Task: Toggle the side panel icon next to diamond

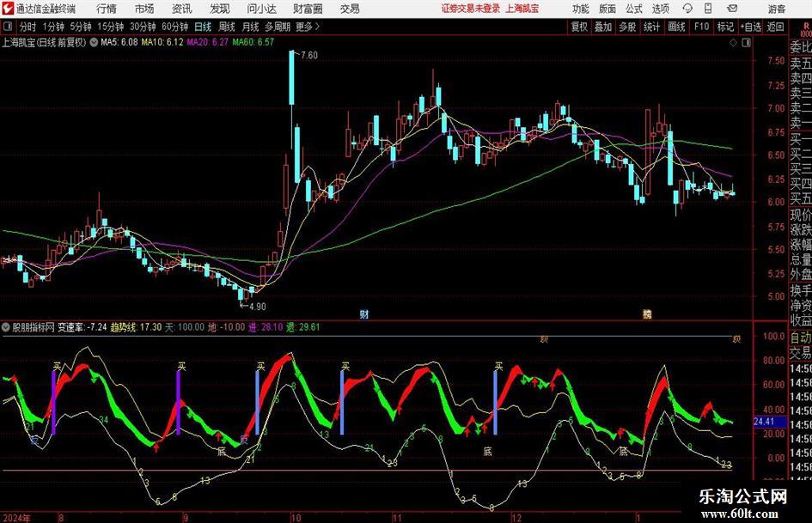Action: [x=746, y=42]
